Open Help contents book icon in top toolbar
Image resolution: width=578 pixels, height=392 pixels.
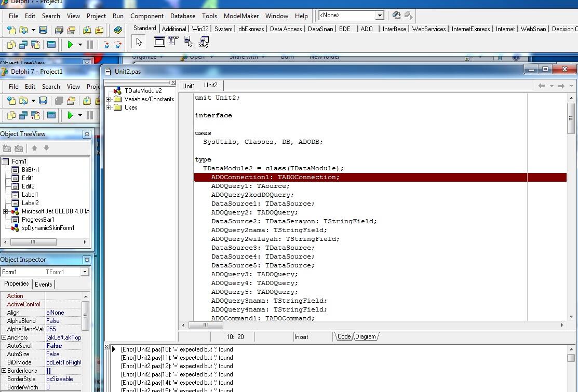click(117, 30)
